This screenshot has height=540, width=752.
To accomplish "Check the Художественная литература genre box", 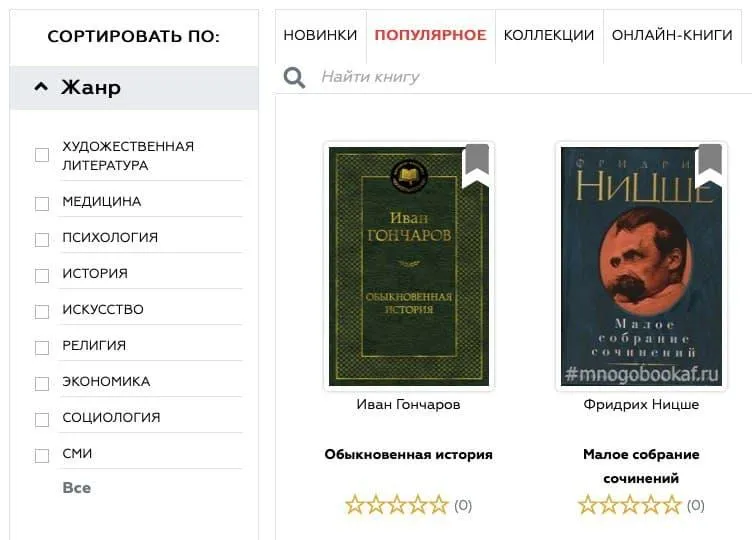I will click(x=42, y=155).
